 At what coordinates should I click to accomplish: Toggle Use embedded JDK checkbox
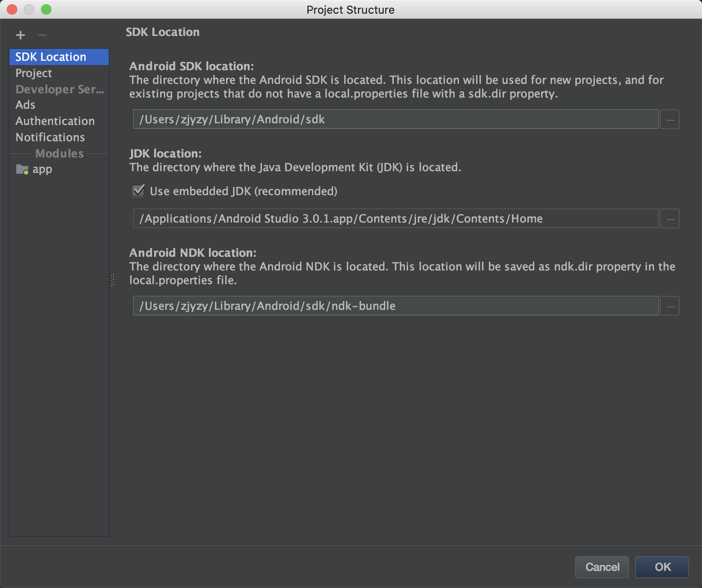(139, 191)
